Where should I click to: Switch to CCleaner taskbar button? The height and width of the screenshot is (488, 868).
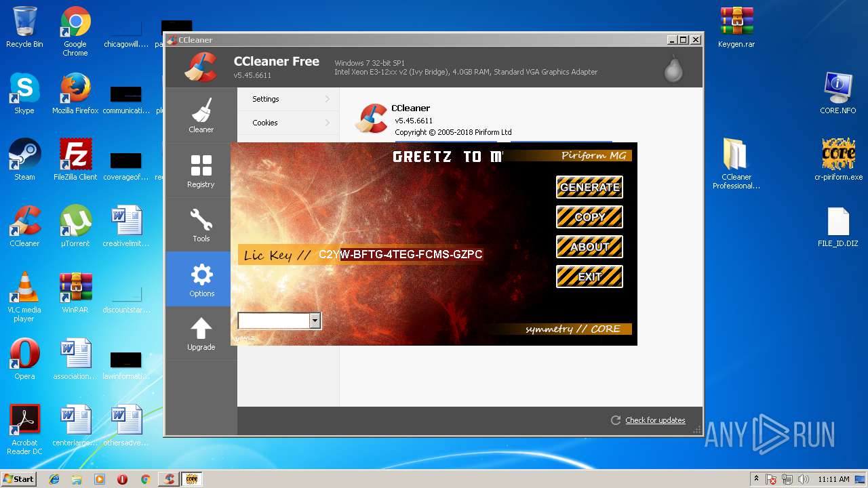point(168,479)
